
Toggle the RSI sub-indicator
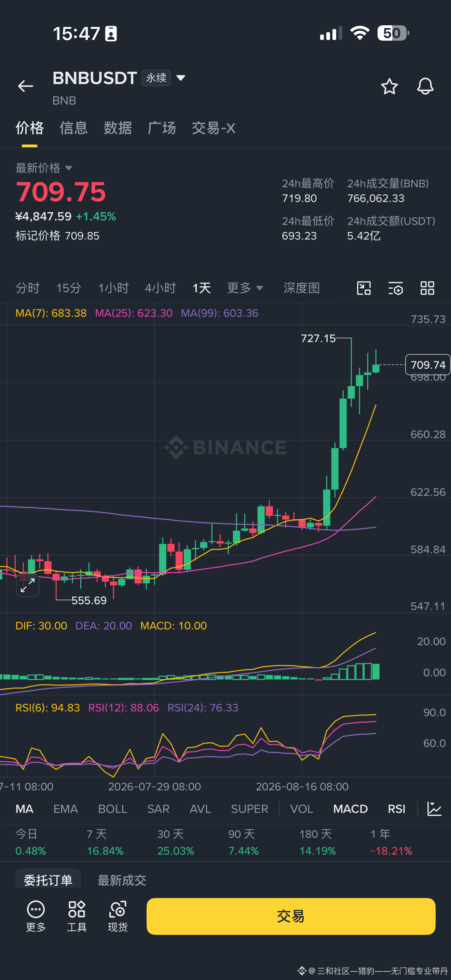pyautogui.click(x=396, y=809)
